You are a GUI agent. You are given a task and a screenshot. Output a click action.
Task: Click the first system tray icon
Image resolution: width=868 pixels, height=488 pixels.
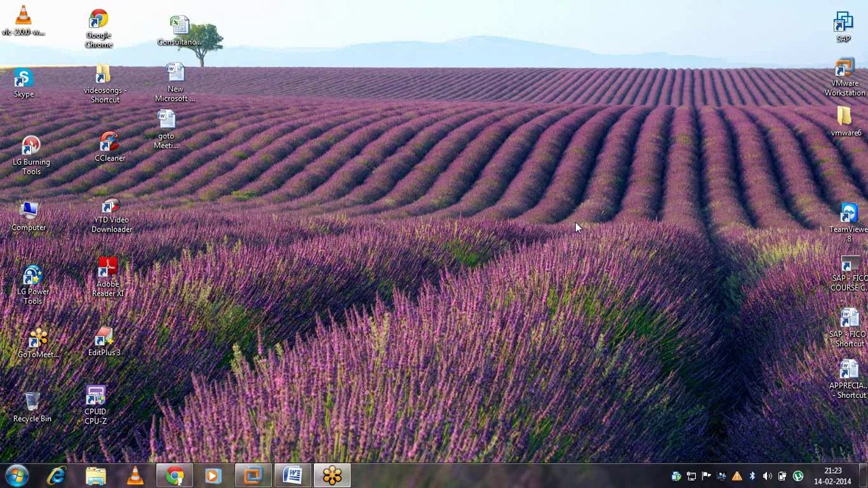point(676,476)
